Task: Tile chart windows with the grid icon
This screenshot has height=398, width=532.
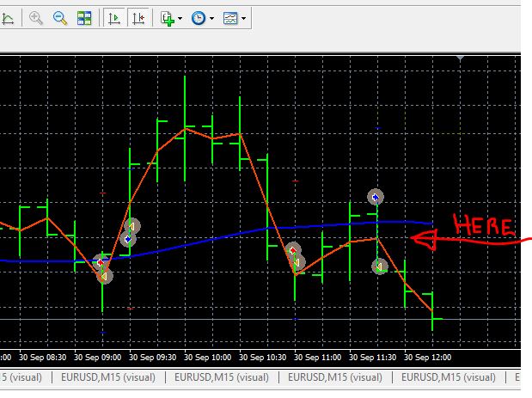Action: point(84,18)
